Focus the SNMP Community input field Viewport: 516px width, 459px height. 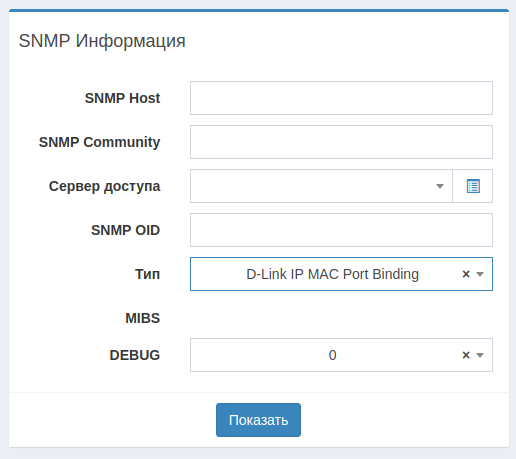(341, 142)
